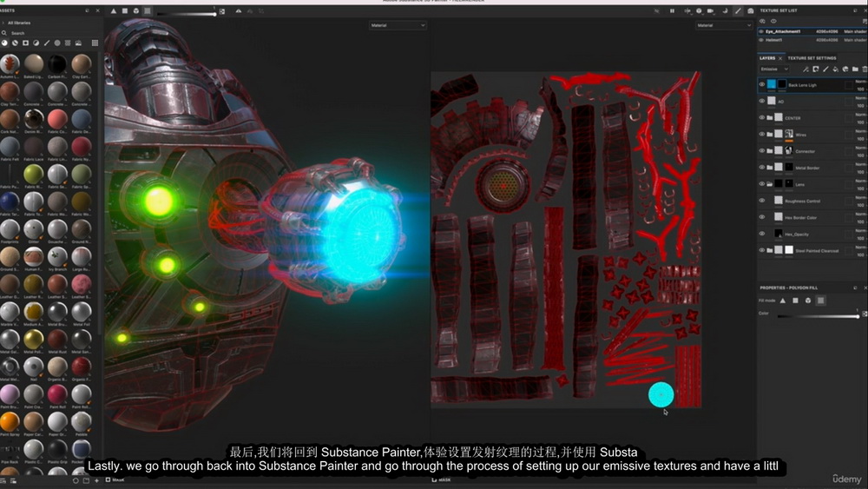Click the pause rendering icon
Image resolution: width=868 pixels, height=489 pixels.
tap(672, 11)
